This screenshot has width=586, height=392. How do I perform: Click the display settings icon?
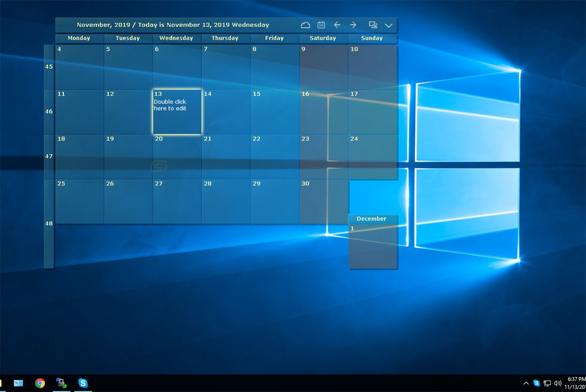(373, 25)
